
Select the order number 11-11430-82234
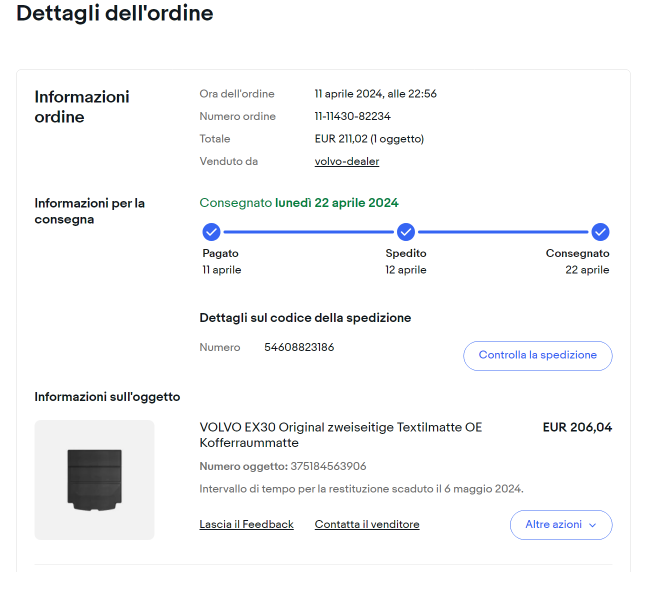352,116
